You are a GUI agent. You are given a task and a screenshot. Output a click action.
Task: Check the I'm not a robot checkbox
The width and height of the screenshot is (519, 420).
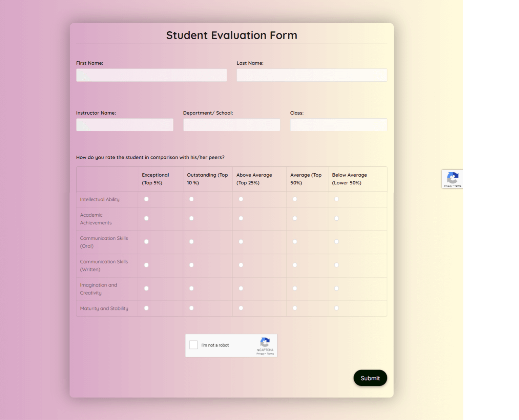193,345
